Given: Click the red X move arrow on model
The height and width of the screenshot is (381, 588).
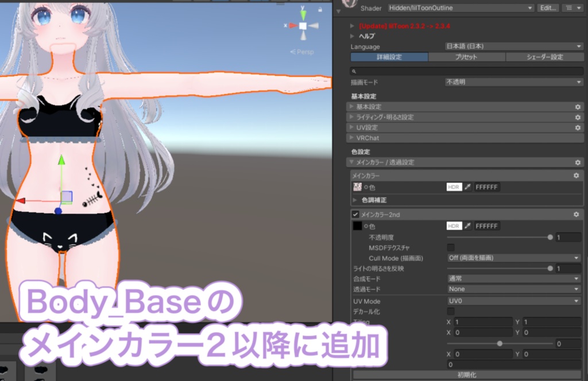Looking at the screenshot, I should click(x=20, y=201).
